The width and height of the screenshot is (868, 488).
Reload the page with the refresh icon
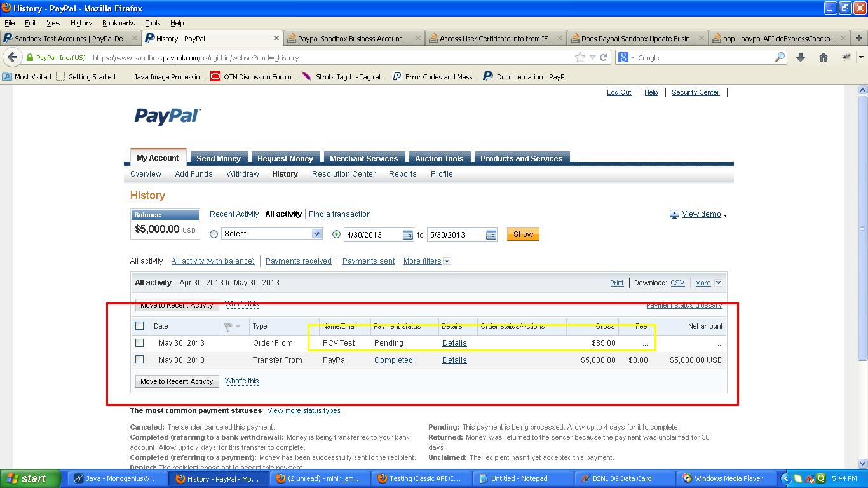tap(604, 57)
